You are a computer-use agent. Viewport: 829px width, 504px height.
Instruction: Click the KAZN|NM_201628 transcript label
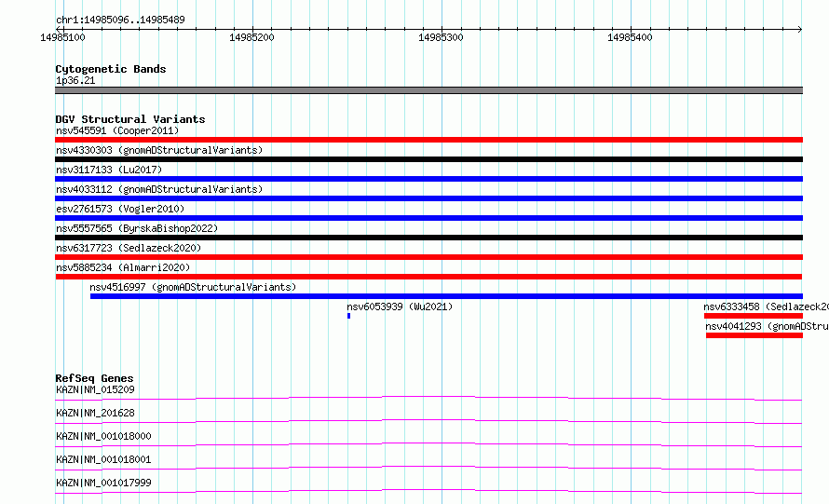[x=95, y=413]
